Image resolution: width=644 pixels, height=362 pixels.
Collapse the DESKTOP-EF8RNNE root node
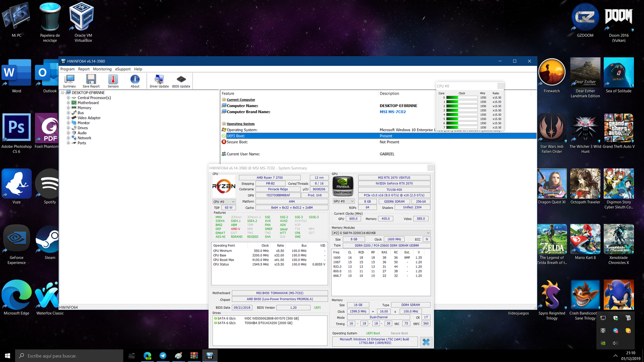pyautogui.click(x=62, y=93)
